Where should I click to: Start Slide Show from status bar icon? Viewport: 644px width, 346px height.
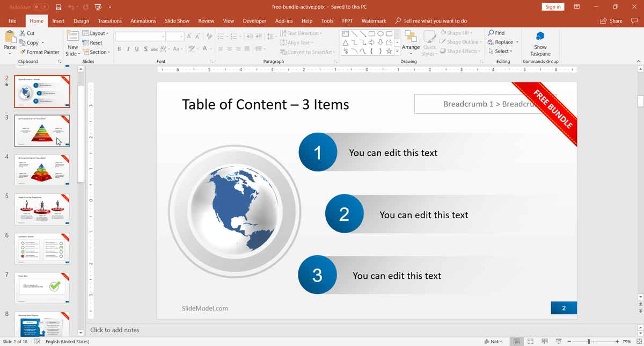pyautogui.click(x=559, y=341)
